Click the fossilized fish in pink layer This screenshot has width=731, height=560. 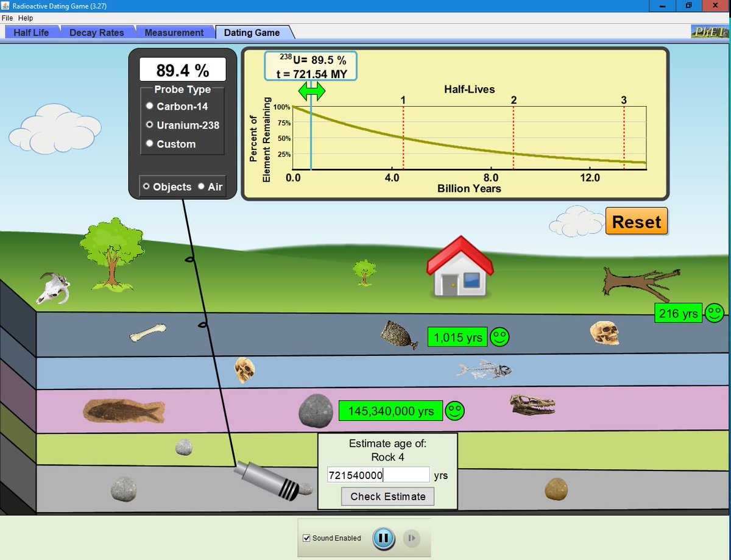pos(124,411)
